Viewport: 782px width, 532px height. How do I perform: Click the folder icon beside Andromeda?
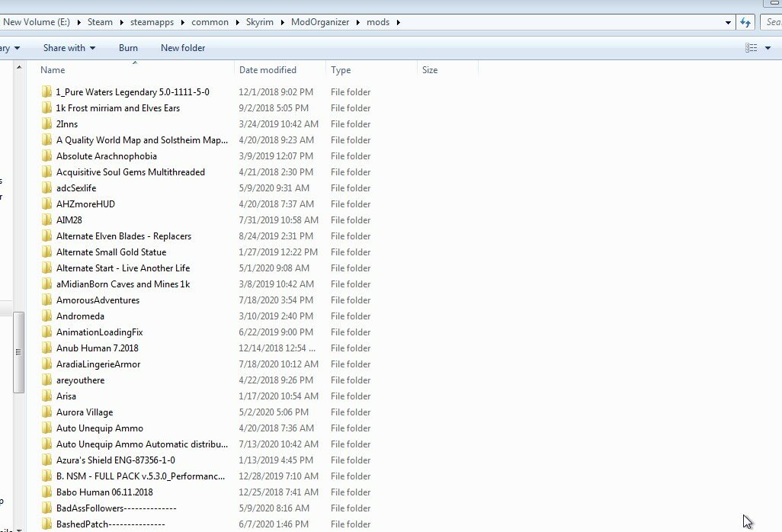(46, 316)
